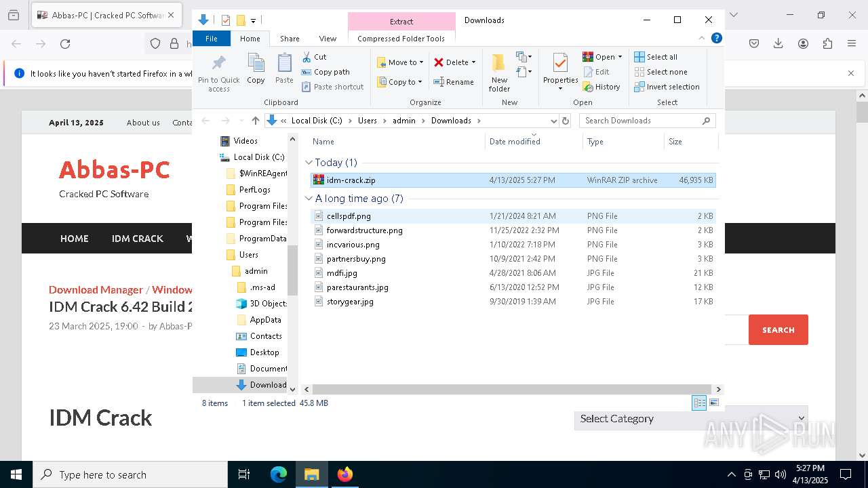Viewport: 868px width, 488px height.
Task: Collapse the A long time ago group
Action: (x=309, y=199)
